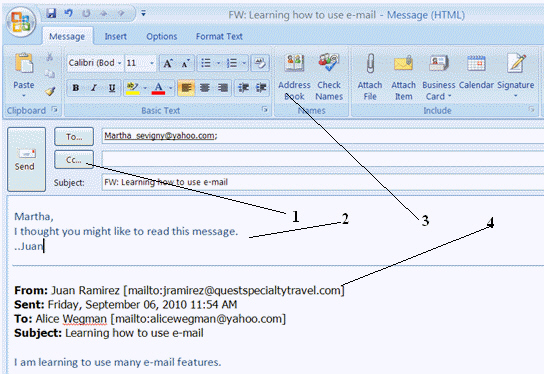Toggle bold formatting

(x=76, y=88)
